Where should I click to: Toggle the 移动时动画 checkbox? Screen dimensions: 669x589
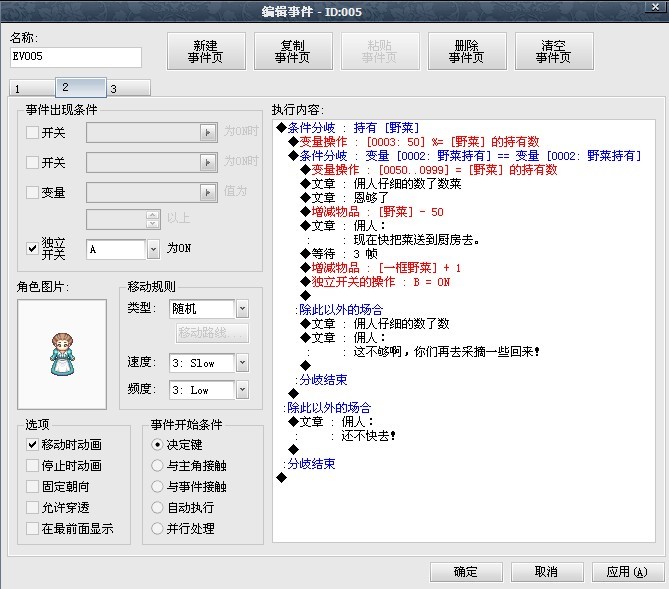32,444
